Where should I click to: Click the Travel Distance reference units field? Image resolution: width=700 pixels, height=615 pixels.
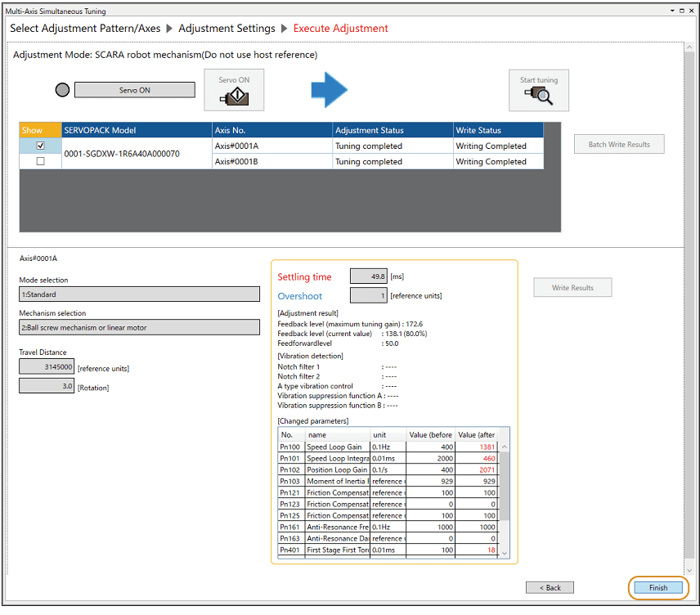pyautogui.click(x=47, y=367)
